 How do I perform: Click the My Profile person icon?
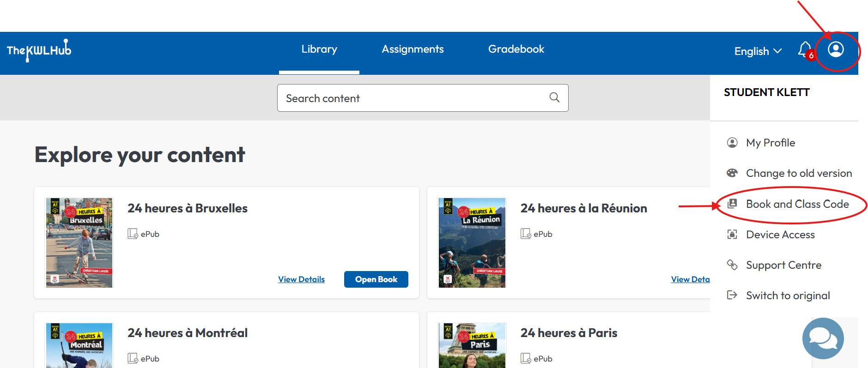click(732, 143)
